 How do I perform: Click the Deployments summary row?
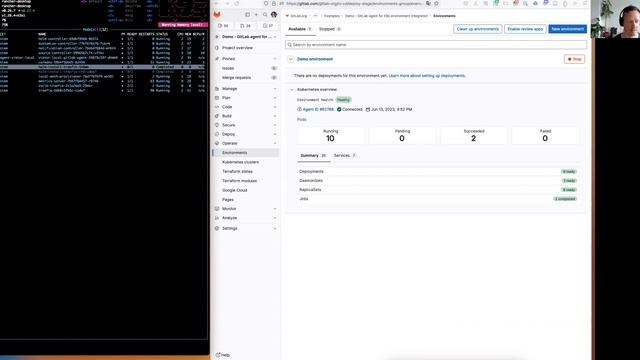click(x=438, y=171)
